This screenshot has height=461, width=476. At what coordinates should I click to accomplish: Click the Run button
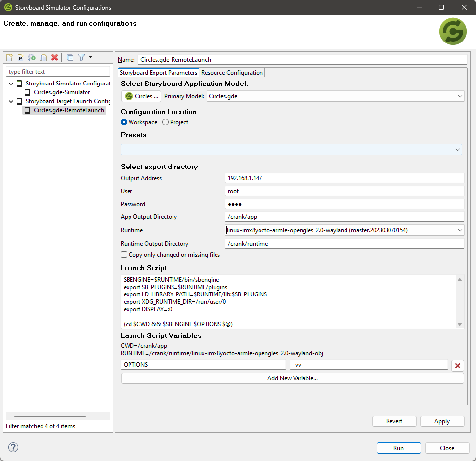click(398, 448)
